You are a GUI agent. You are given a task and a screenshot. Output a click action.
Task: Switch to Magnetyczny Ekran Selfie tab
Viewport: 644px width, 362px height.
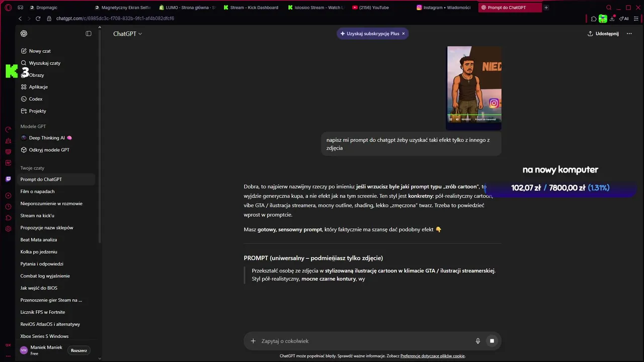(x=123, y=8)
